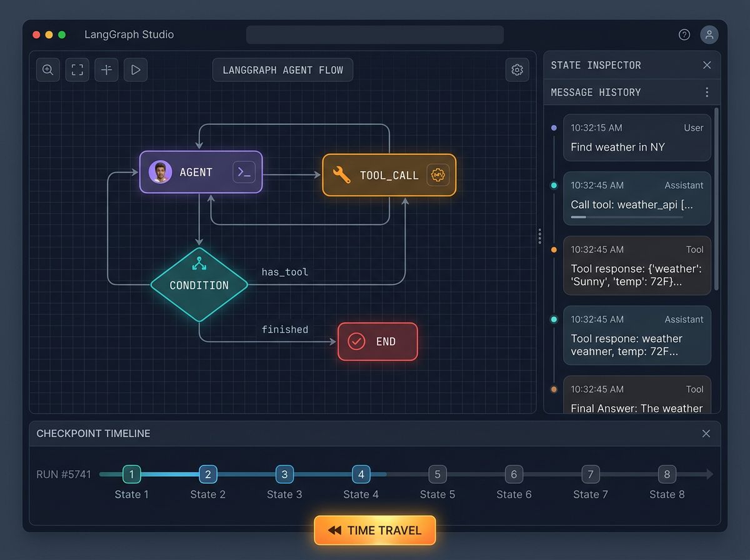Jump to checkpoint State 2 marker

208,474
